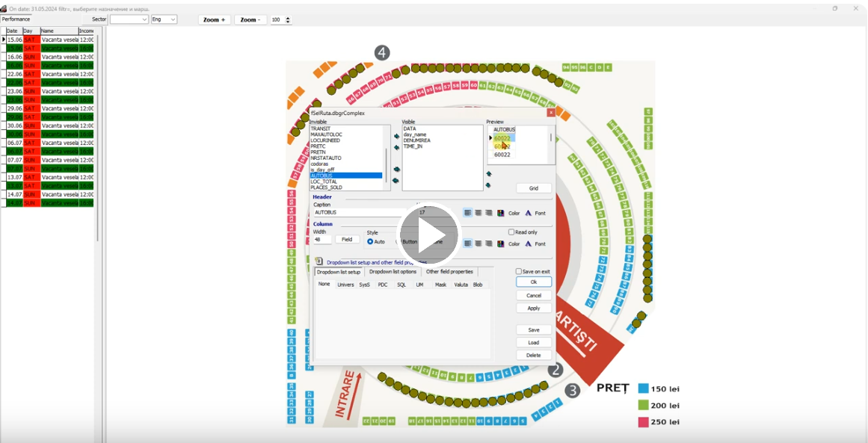Open the Column Font icon
Screen dimensions: 868x443
[x=528, y=244]
